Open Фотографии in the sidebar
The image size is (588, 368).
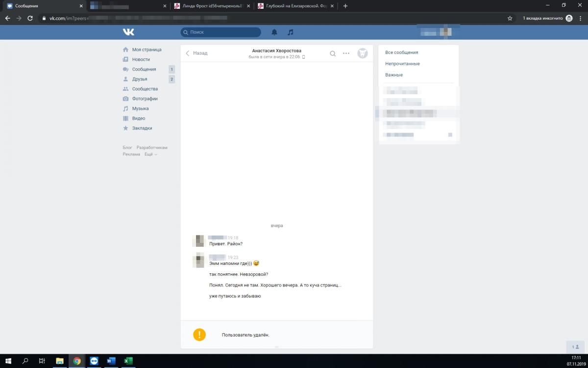click(x=145, y=99)
